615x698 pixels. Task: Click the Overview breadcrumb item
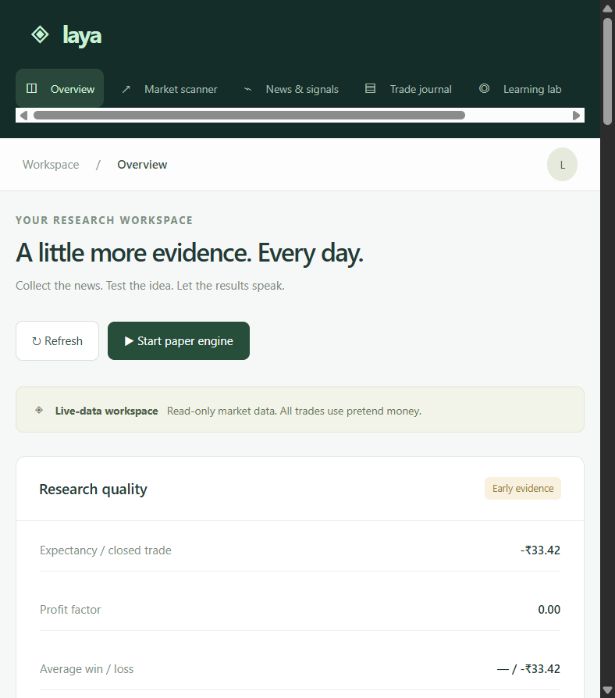tap(142, 165)
